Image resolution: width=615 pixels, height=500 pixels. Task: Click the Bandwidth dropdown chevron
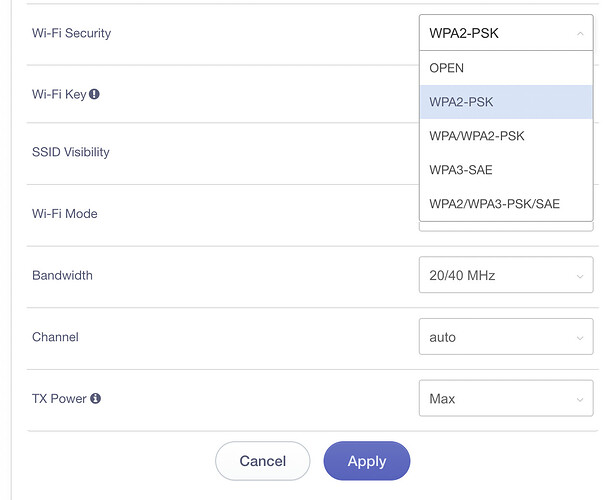click(x=580, y=276)
